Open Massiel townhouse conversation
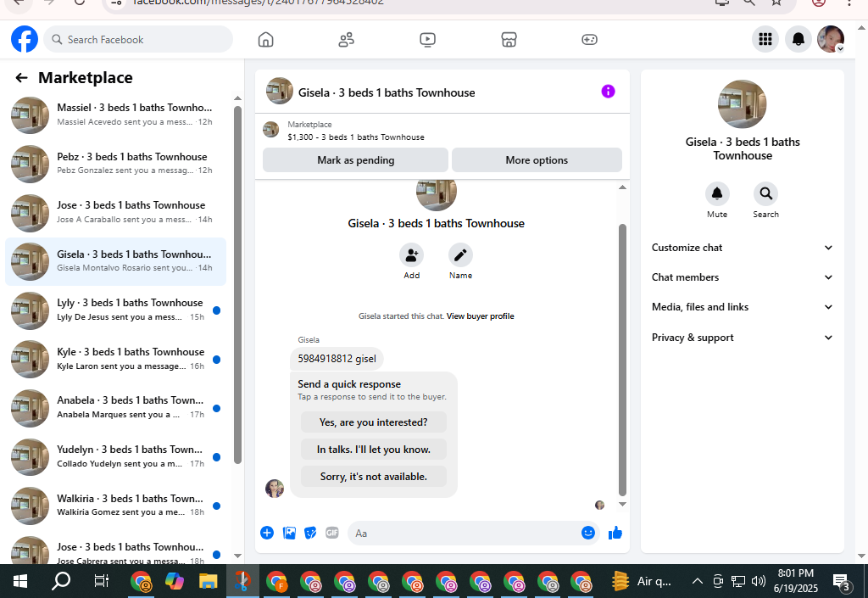868x598 pixels. tap(115, 115)
